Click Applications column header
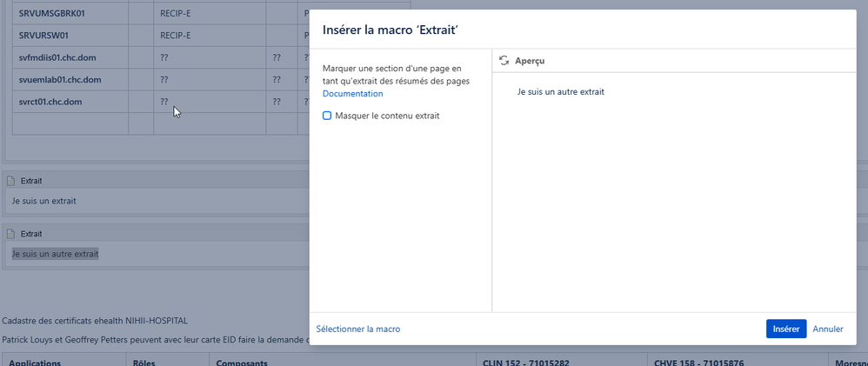This screenshot has width=868, height=366. click(64, 360)
